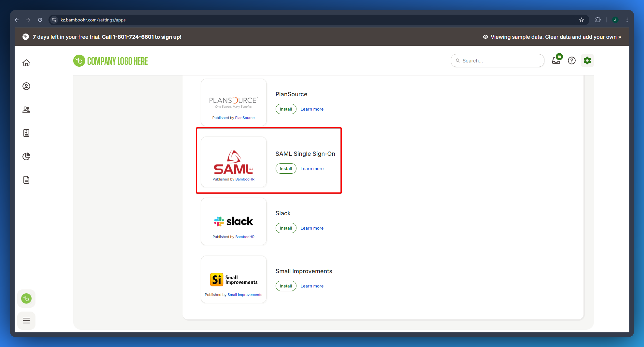Viewport: 644px width, 347px height.
Task: Go to the Home icon in the sidebar
Action: click(26, 63)
